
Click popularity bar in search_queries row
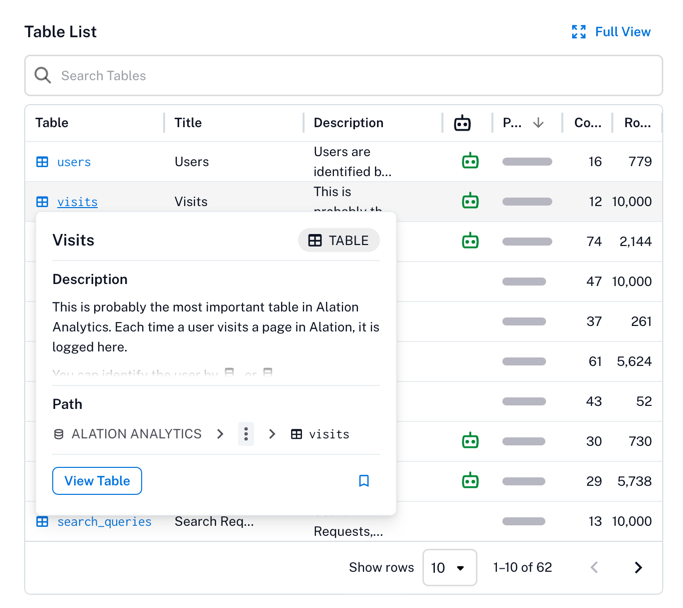pyautogui.click(x=524, y=521)
